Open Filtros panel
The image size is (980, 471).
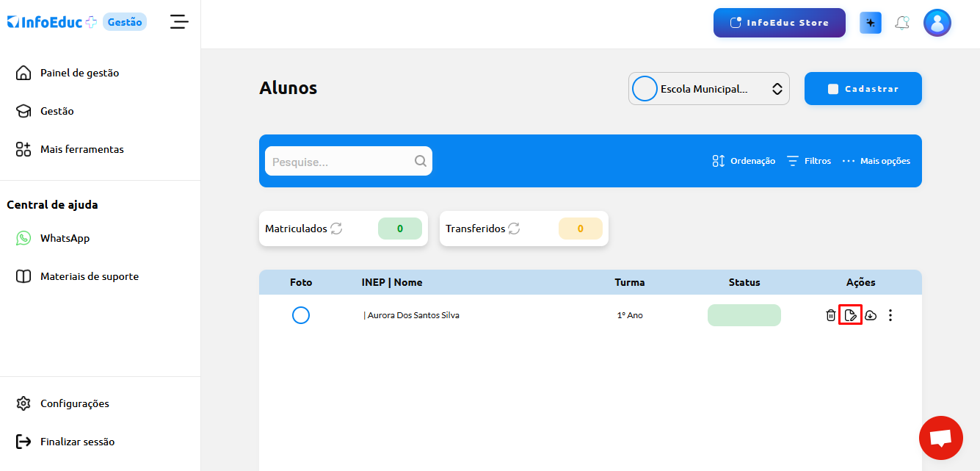point(809,161)
